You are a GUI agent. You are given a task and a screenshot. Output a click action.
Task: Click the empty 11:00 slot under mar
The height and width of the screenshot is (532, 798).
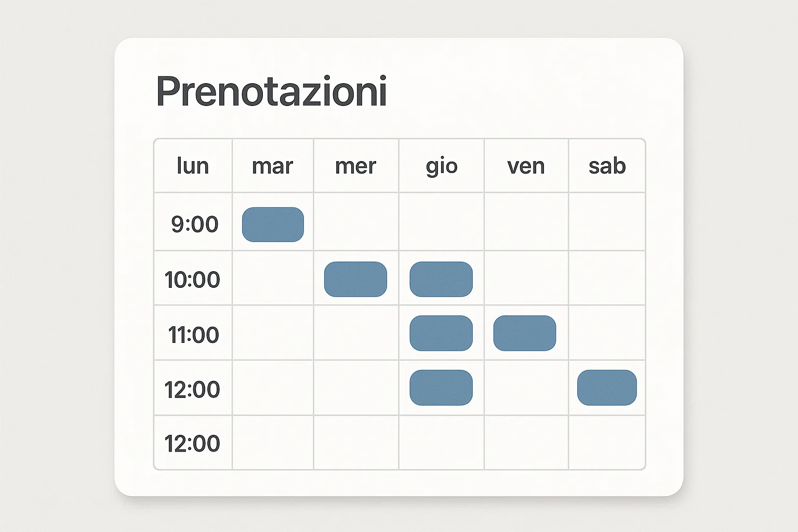pyautogui.click(x=273, y=333)
